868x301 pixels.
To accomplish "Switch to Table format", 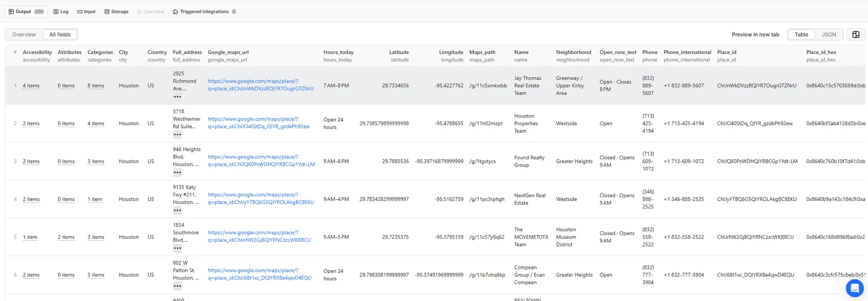I will 801,35.
